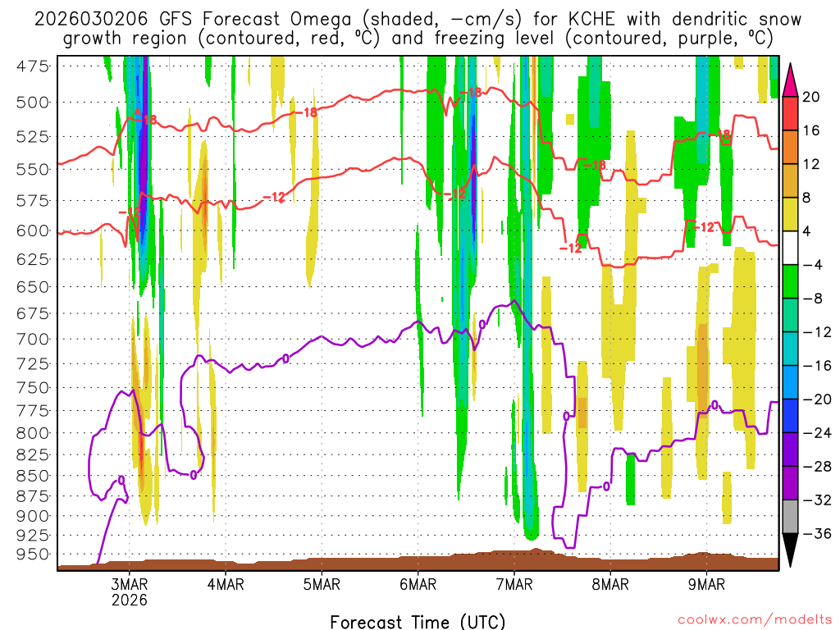Click the 6MAR time axis label
840x630 pixels.
pyautogui.click(x=418, y=584)
